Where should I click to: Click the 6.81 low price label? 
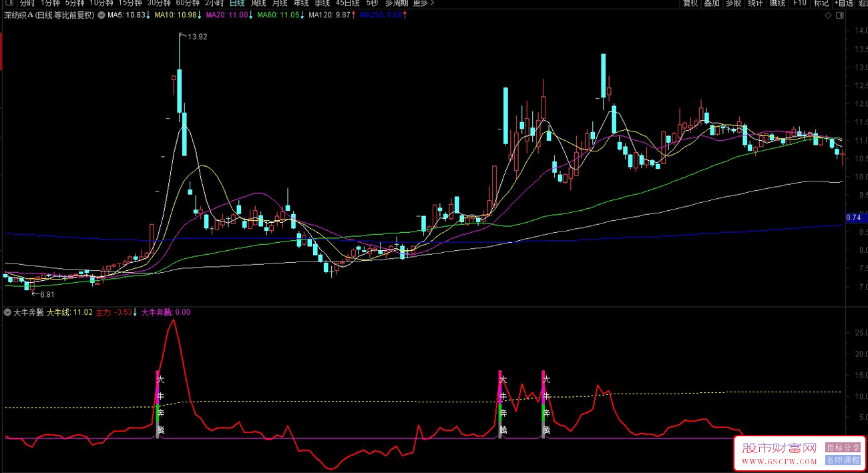pos(46,294)
